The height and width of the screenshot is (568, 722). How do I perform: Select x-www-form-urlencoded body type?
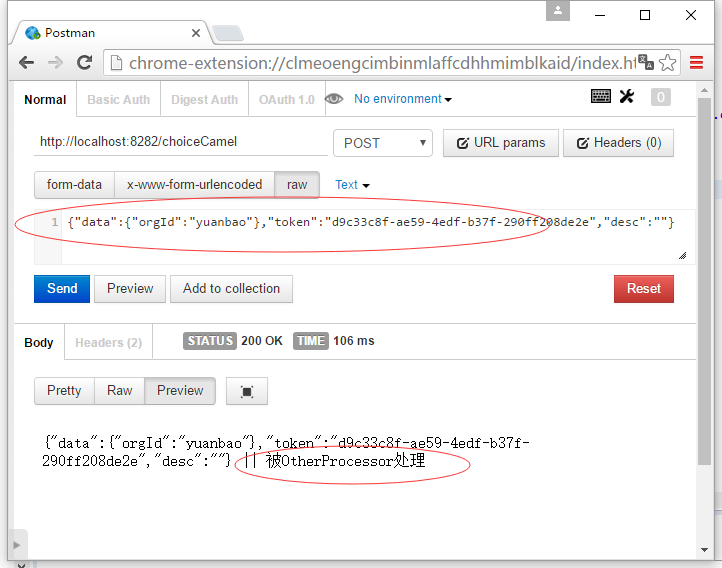tap(194, 185)
